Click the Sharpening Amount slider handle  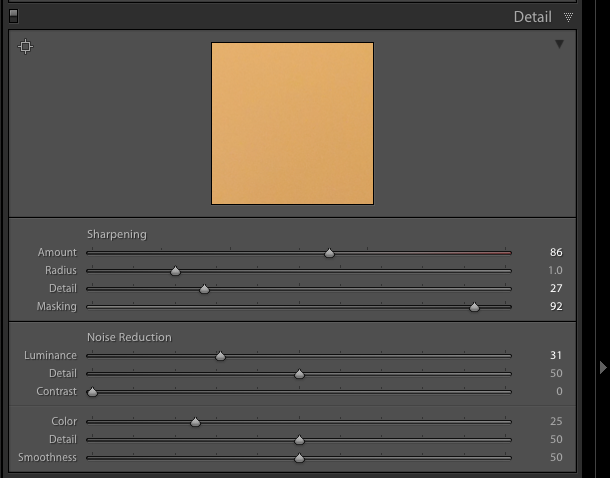[x=330, y=253]
